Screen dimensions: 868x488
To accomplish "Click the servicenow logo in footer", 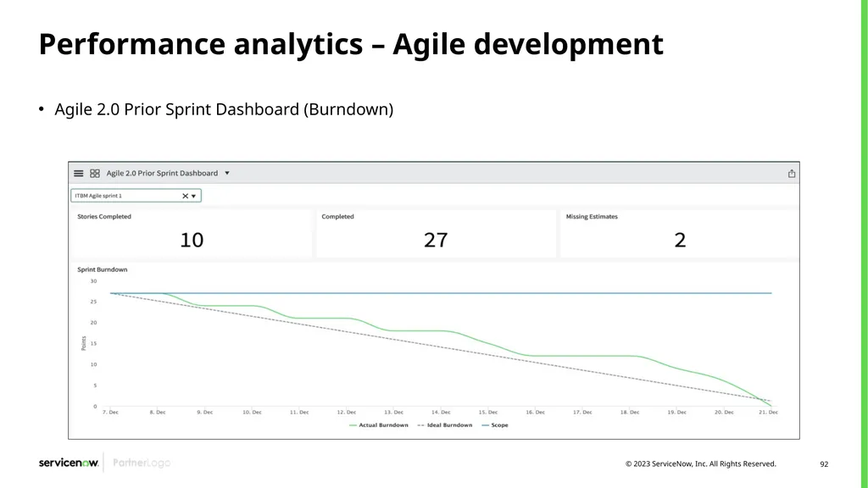I will 69,463.
